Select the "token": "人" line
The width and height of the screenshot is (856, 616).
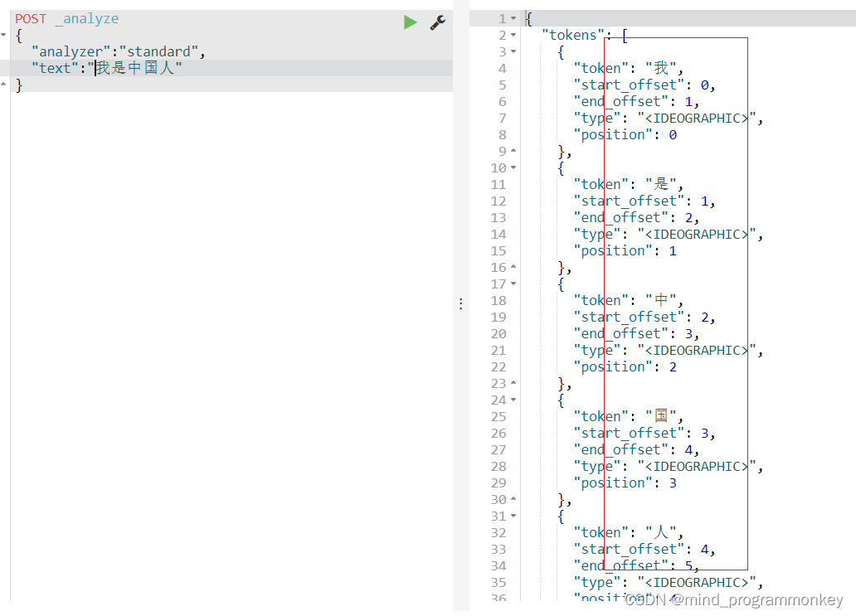(x=629, y=533)
